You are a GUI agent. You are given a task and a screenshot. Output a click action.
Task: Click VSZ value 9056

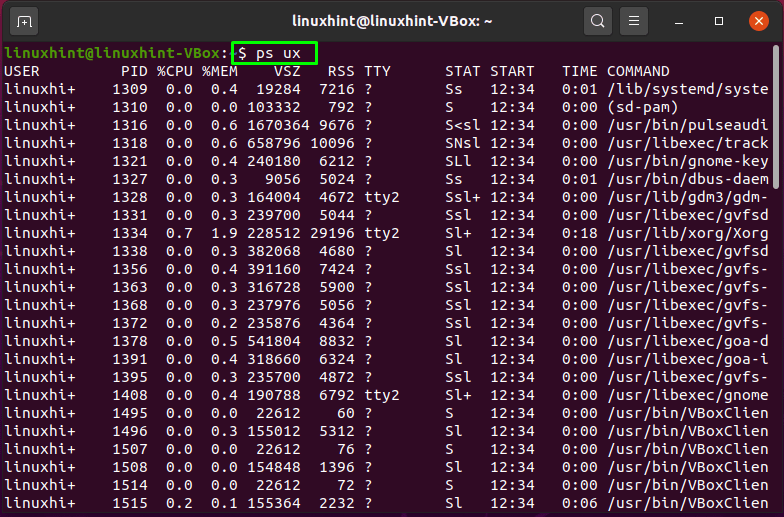[x=282, y=180]
